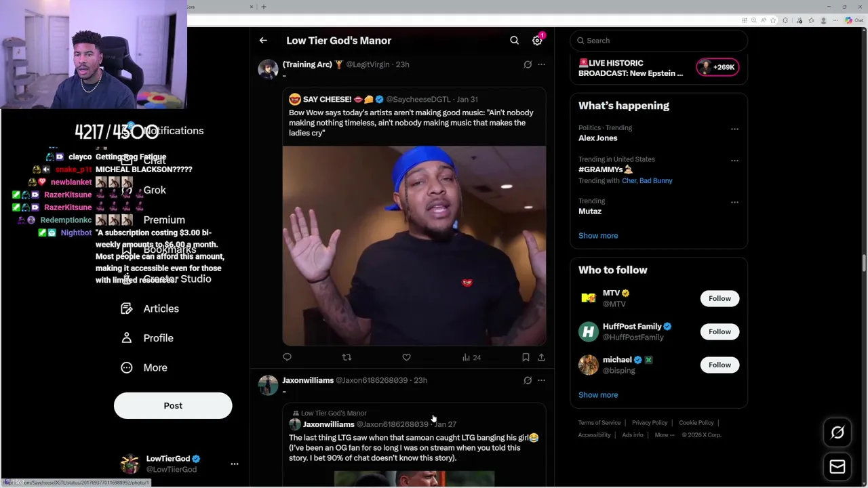
Task: Follow MTV
Action: click(719, 298)
